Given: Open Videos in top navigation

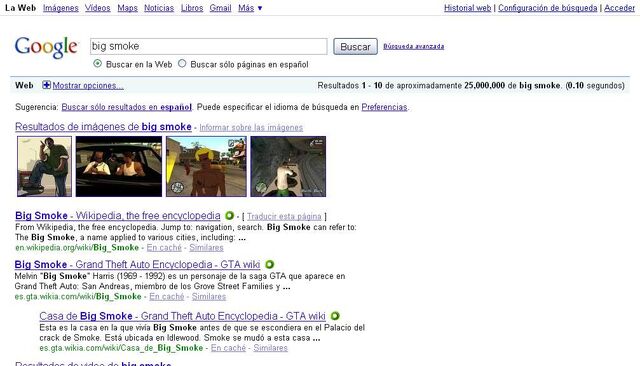Looking at the screenshot, I should pyautogui.click(x=98, y=8).
